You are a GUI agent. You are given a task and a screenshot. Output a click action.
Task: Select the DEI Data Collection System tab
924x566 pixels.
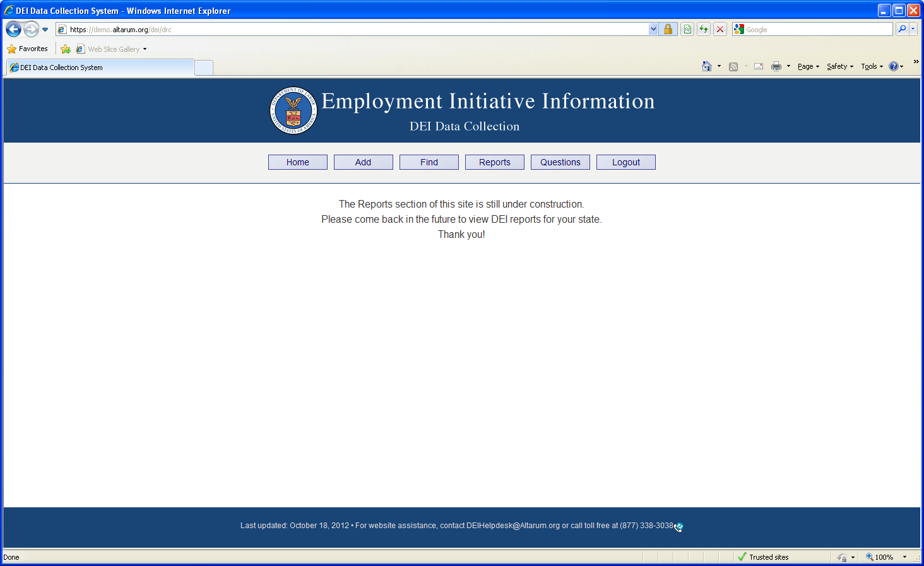101,68
